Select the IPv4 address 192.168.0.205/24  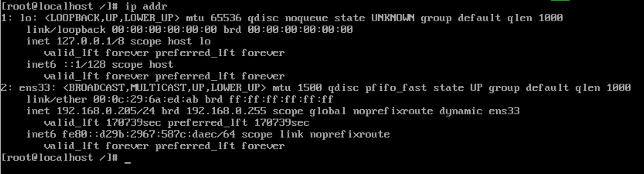click(106, 111)
